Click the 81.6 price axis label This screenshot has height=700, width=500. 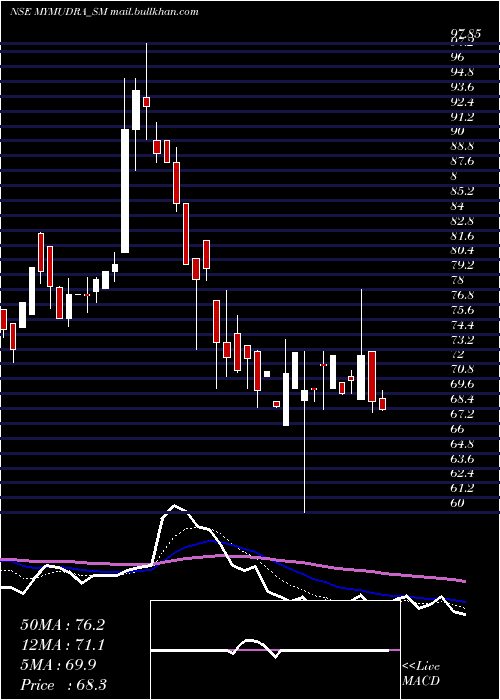click(462, 235)
